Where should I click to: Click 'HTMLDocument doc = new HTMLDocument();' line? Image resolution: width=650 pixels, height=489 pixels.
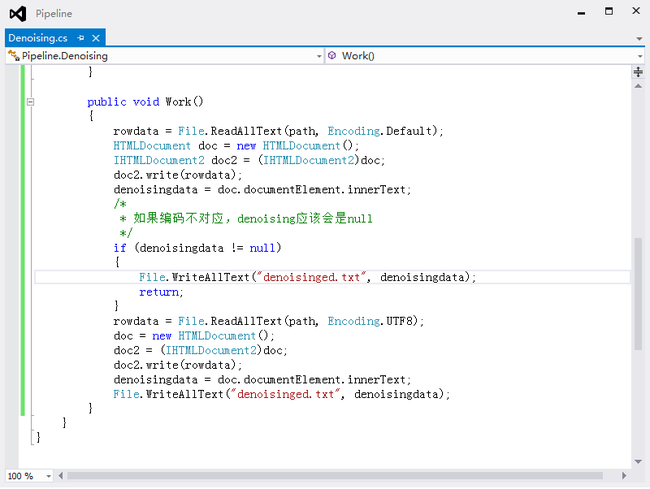(x=236, y=146)
